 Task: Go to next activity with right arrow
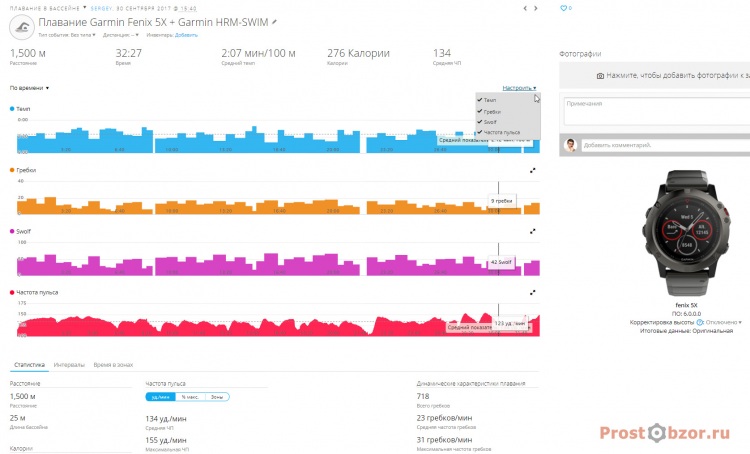[x=535, y=8]
